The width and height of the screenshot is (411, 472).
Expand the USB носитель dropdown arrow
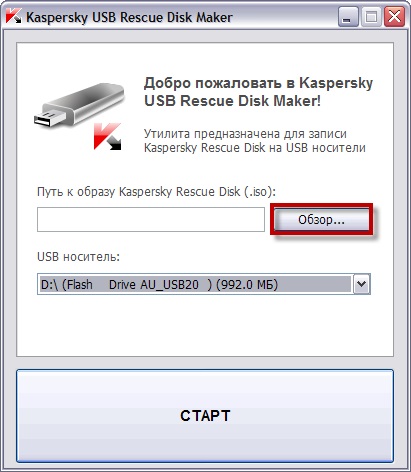(362, 284)
